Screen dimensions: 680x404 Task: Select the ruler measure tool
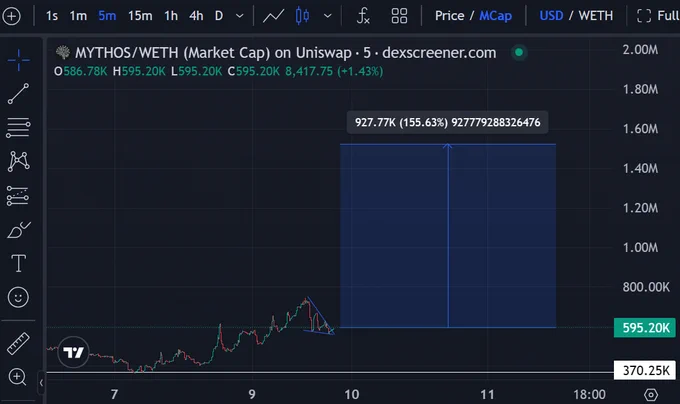[18, 343]
